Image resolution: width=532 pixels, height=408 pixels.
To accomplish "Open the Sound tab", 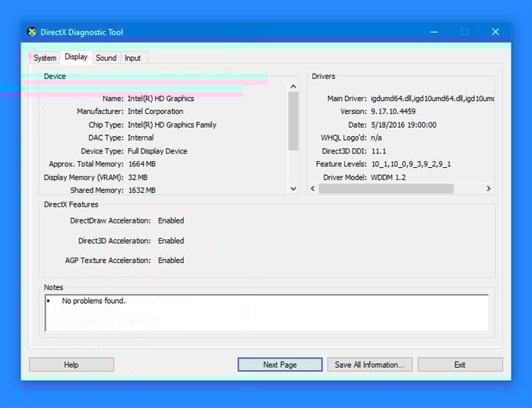I will 106,58.
